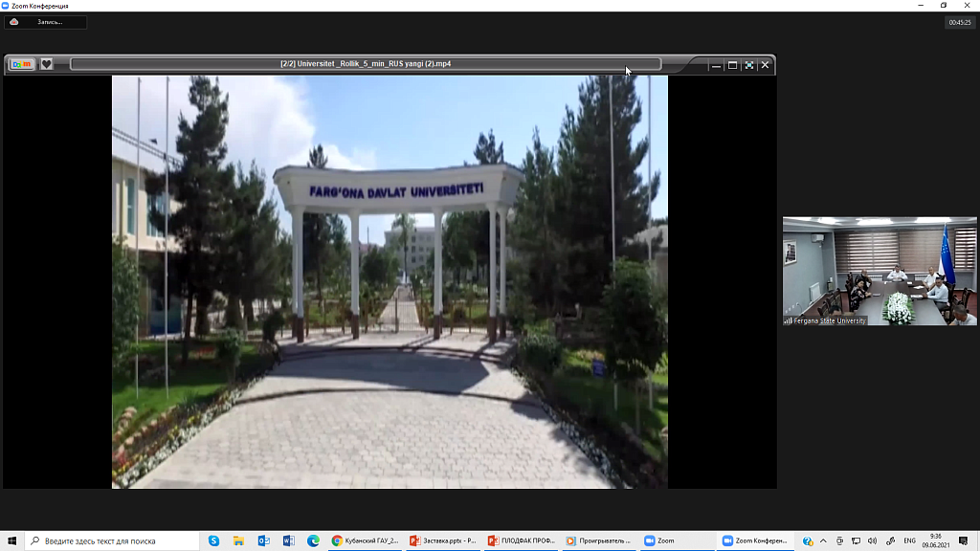Viewport: 980px width, 551px height.
Task: Close the Zoom Конференция window
Action: pos(967,6)
